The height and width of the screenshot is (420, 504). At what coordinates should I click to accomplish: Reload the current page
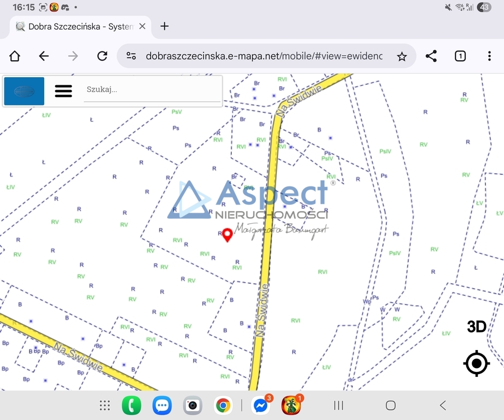[102, 56]
